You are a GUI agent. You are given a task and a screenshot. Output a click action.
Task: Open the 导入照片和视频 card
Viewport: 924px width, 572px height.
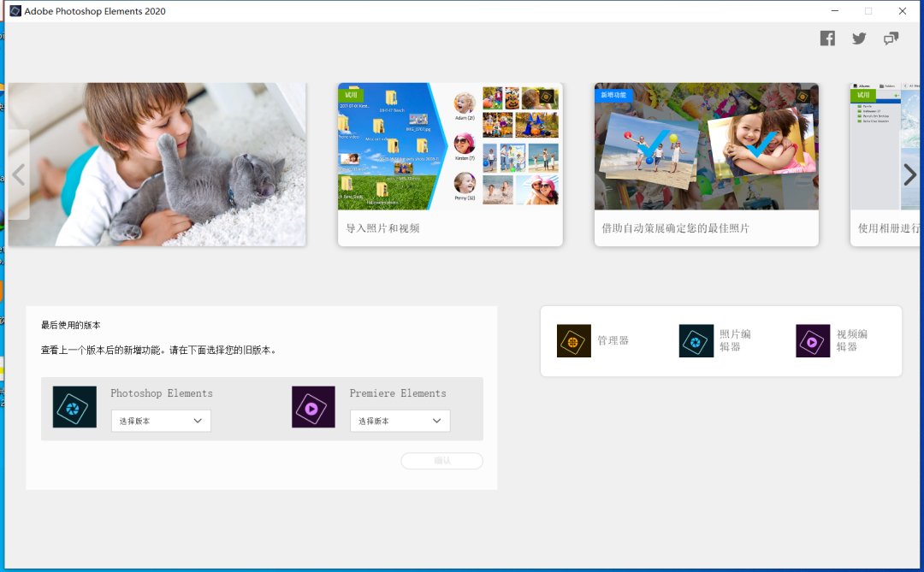pos(450,164)
